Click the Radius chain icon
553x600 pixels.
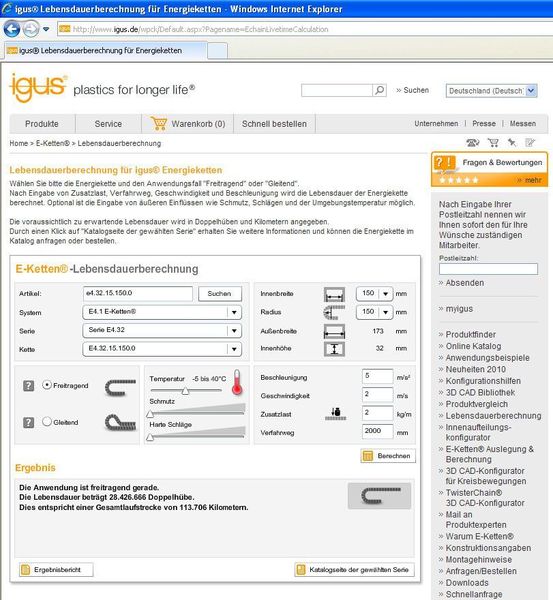(x=334, y=312)
